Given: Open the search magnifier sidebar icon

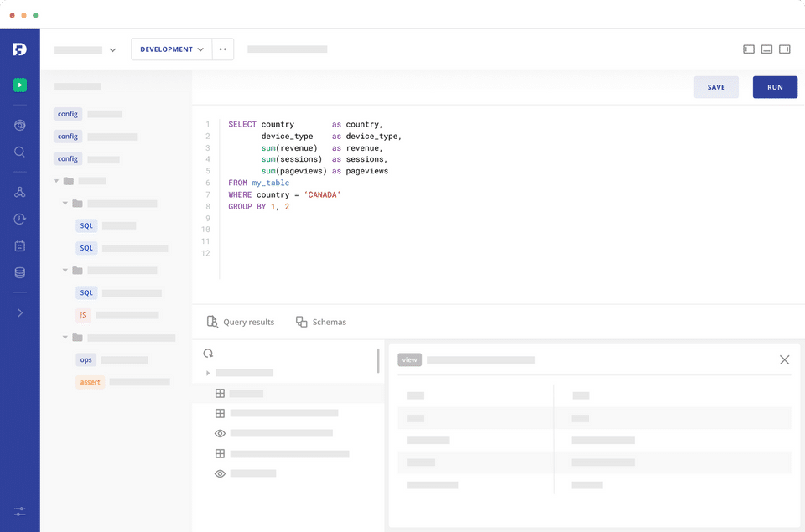Looking at the screenshot, I should tap(19, 152).
